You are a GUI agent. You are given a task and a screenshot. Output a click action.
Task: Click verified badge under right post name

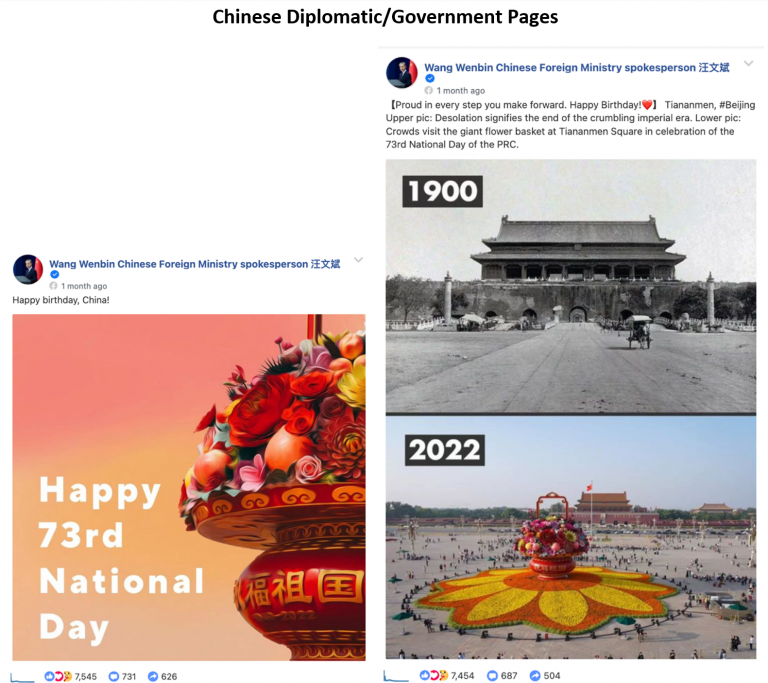coord(430,78)
